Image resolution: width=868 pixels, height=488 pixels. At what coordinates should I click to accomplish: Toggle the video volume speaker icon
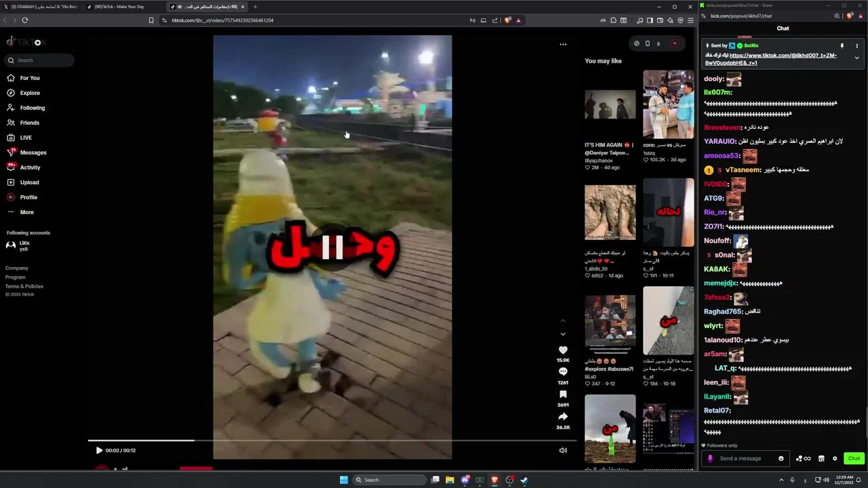[563, 450]
